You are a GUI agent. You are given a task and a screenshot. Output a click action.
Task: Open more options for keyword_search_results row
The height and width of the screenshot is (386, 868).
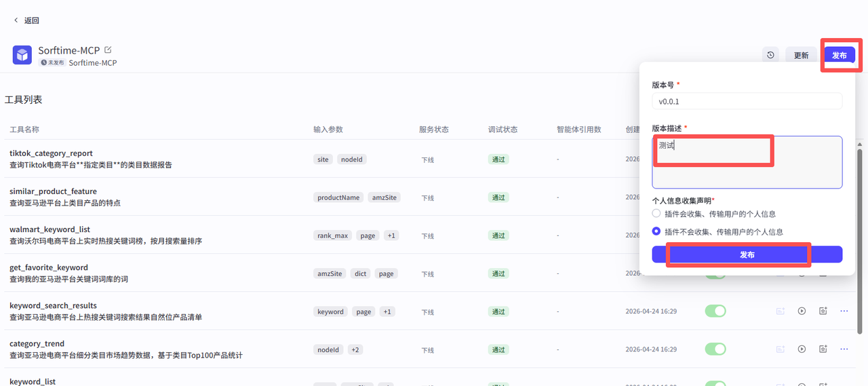[844, 311]
